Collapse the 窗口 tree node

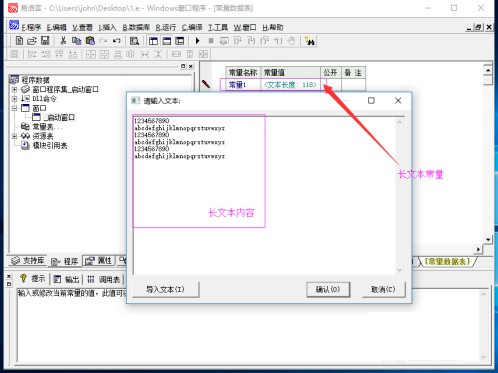pos(14,108)
